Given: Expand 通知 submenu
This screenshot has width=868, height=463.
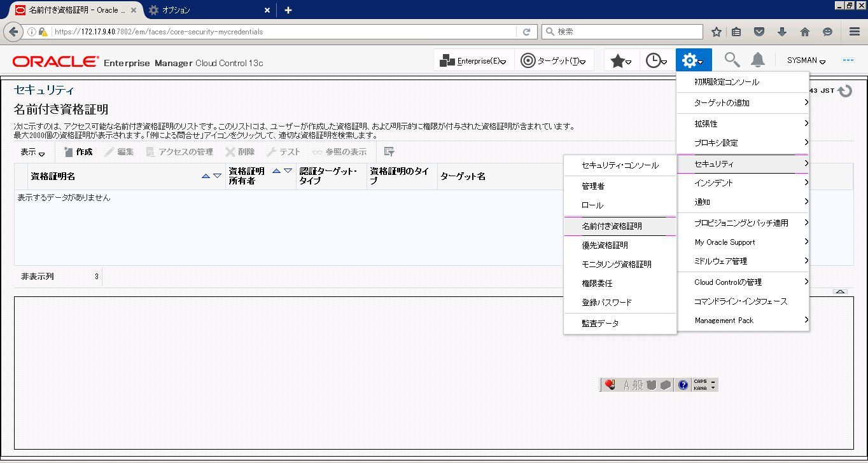Looking at the screenshot, I should [743, 202].
